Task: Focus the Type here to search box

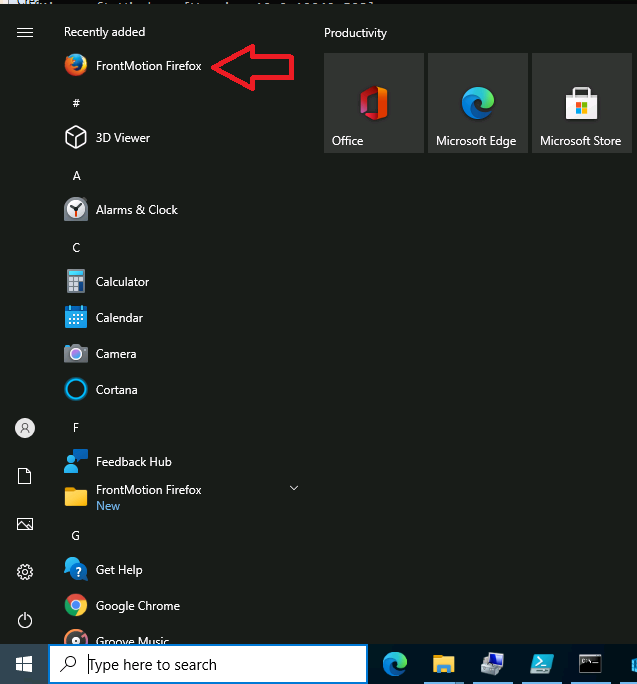Action: (208, 664)
